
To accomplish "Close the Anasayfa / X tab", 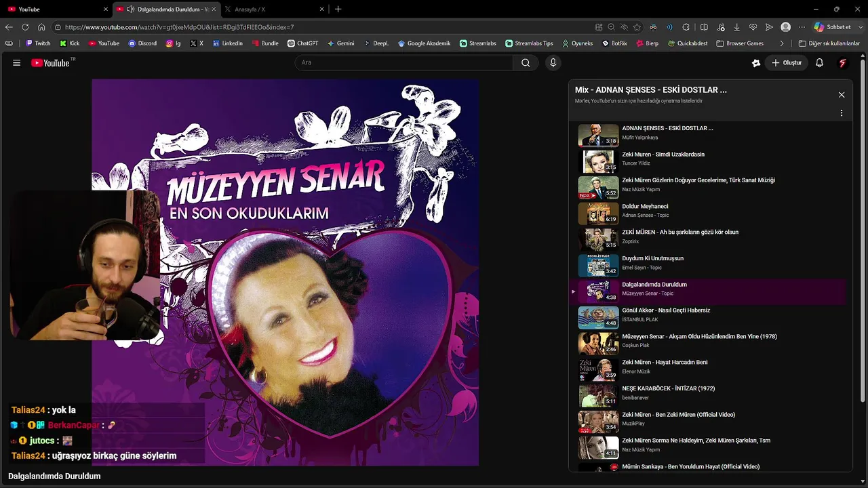I will (321, 9).
